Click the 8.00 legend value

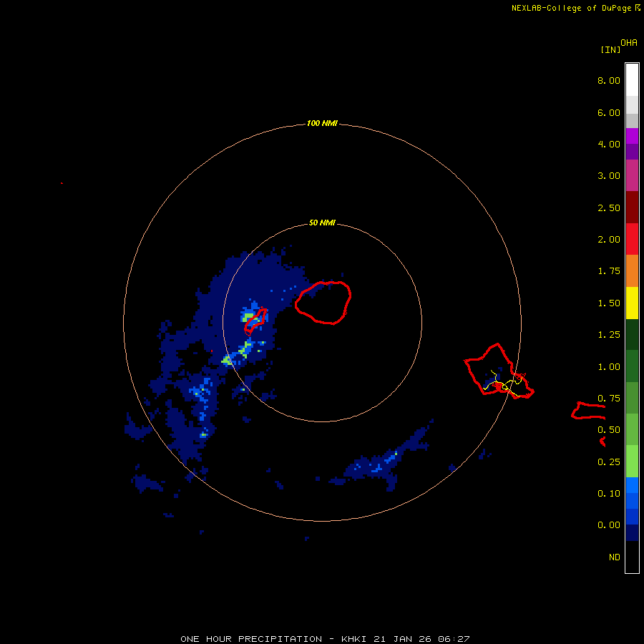609,80
